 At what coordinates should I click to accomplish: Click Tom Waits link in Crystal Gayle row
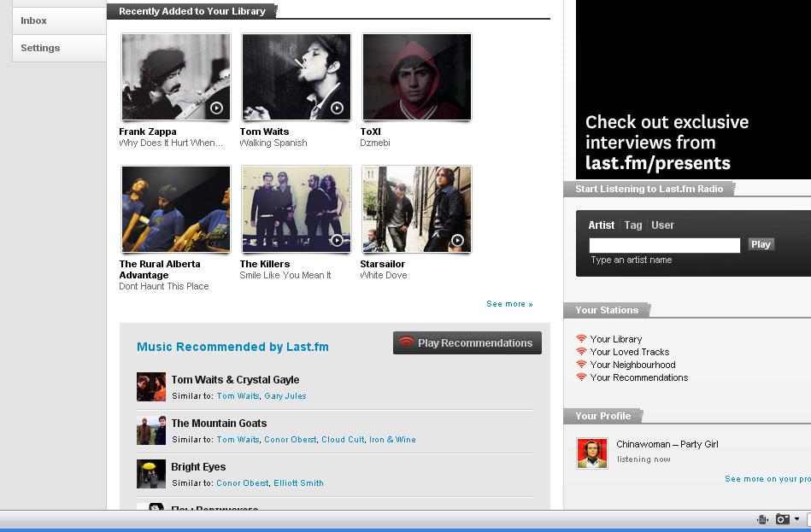tap(238, 396)
